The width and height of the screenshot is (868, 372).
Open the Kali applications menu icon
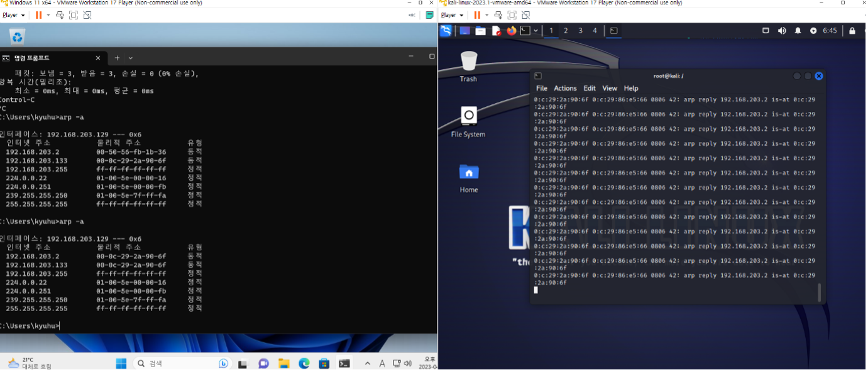click(x=446, y=30)
